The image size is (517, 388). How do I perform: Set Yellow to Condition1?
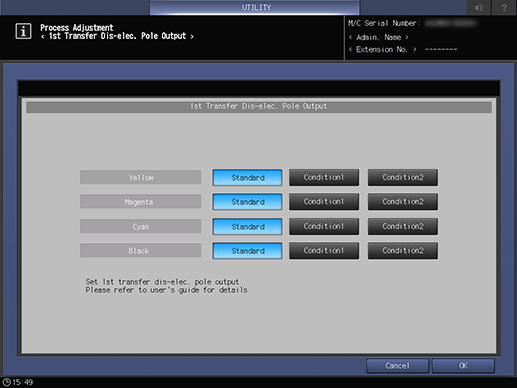point(324,177)
